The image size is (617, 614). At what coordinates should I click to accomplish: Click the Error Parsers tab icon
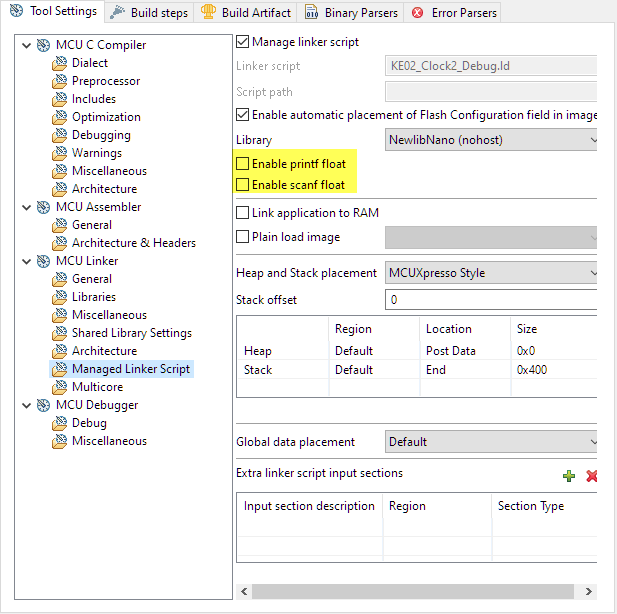click(417, 13)
